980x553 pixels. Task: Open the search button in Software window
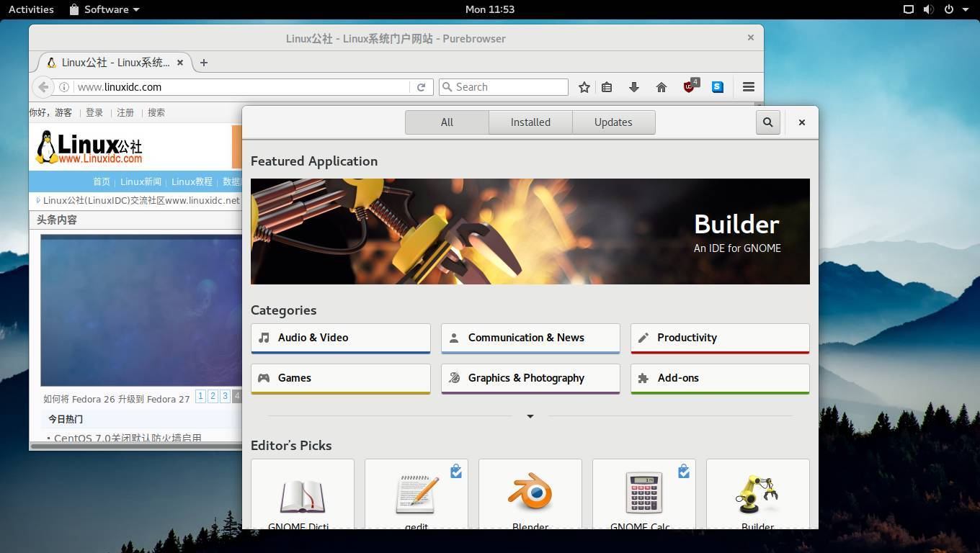(x=768, y=122)
